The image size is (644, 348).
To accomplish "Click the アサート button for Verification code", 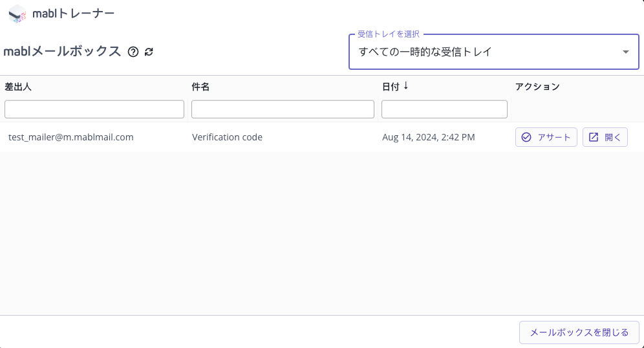I will tap(546, 137).
